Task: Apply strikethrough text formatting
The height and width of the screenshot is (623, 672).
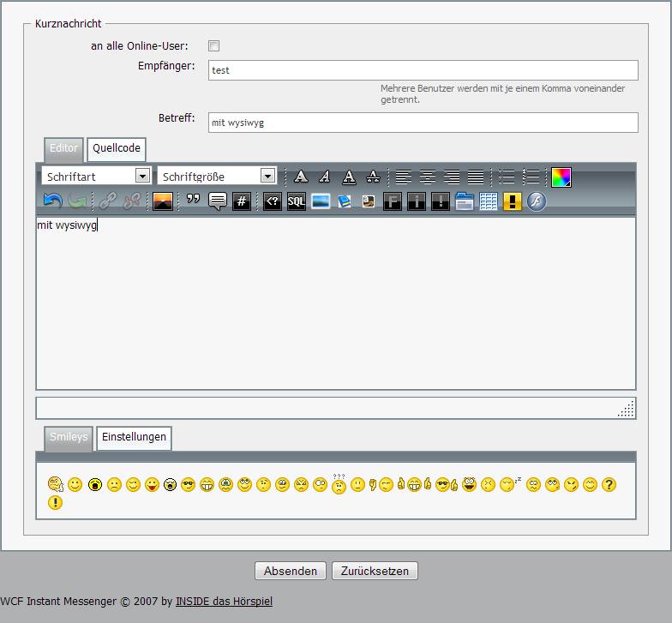Action: [x=373, y=177]
